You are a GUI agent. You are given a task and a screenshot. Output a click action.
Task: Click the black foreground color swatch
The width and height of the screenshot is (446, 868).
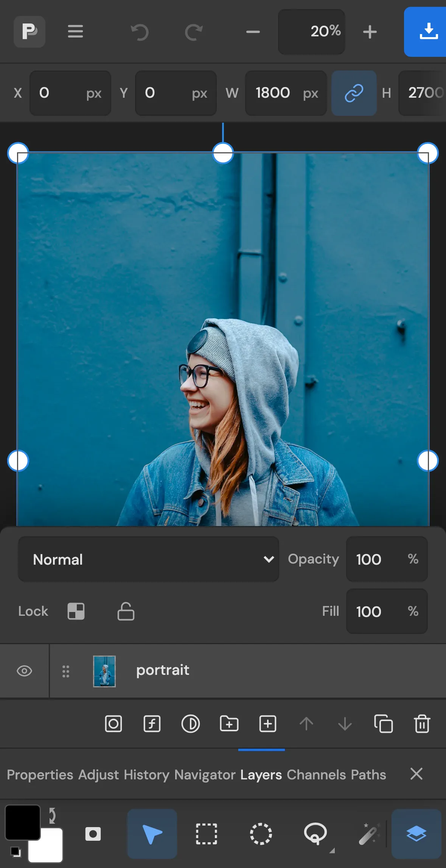pyautogui.click(x=23, y=823)
